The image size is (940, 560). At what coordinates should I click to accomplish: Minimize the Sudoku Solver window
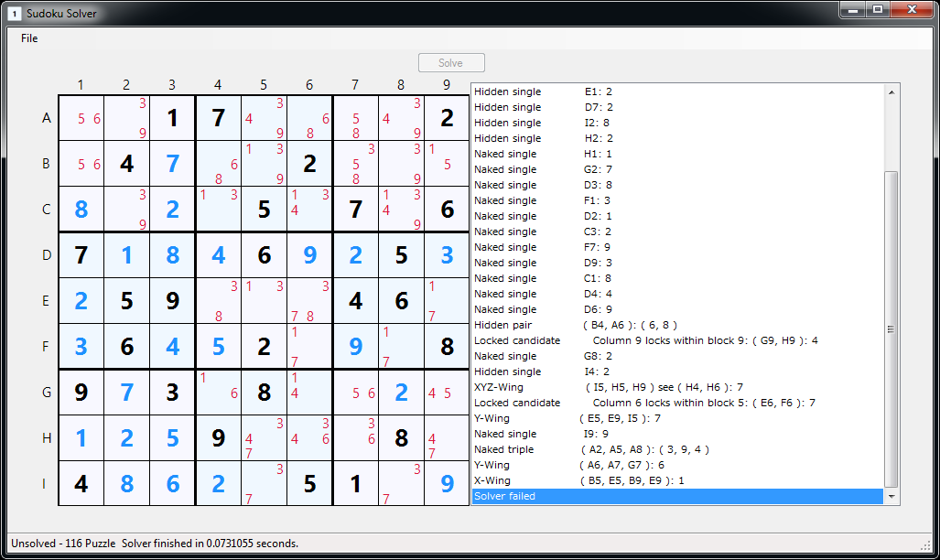pyautogui.click(x=852, y=9)
